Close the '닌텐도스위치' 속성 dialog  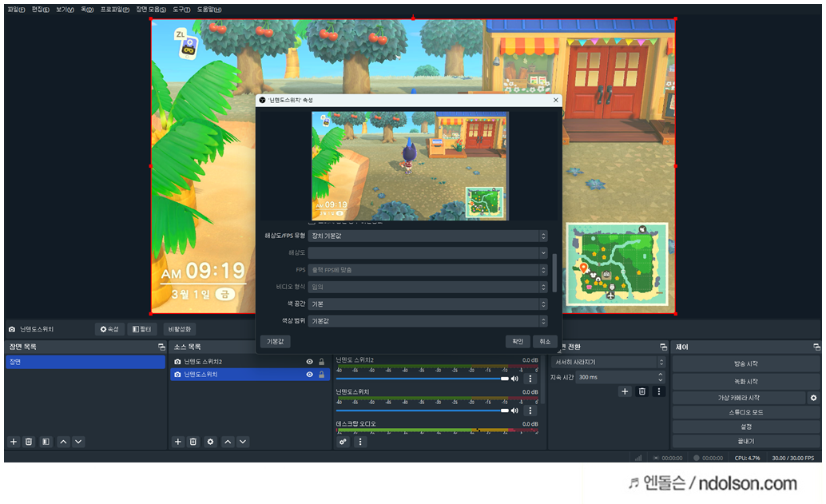[x=556, y=100]
